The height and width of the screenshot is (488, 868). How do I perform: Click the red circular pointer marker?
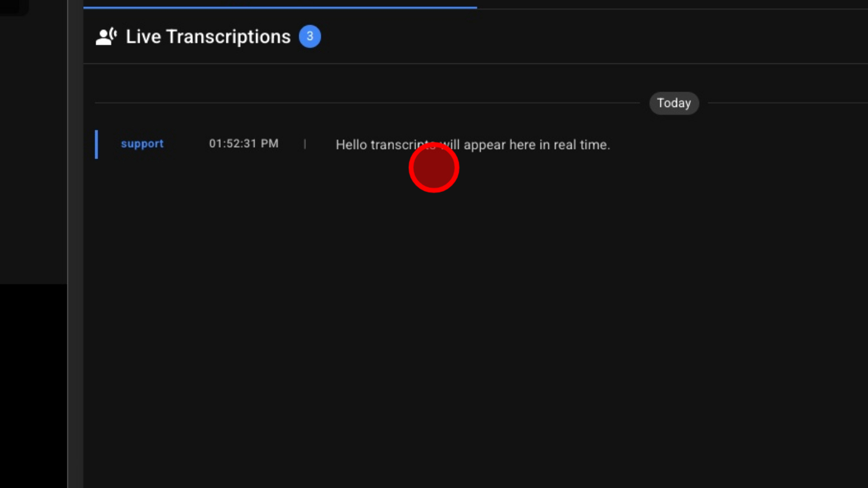434,167
